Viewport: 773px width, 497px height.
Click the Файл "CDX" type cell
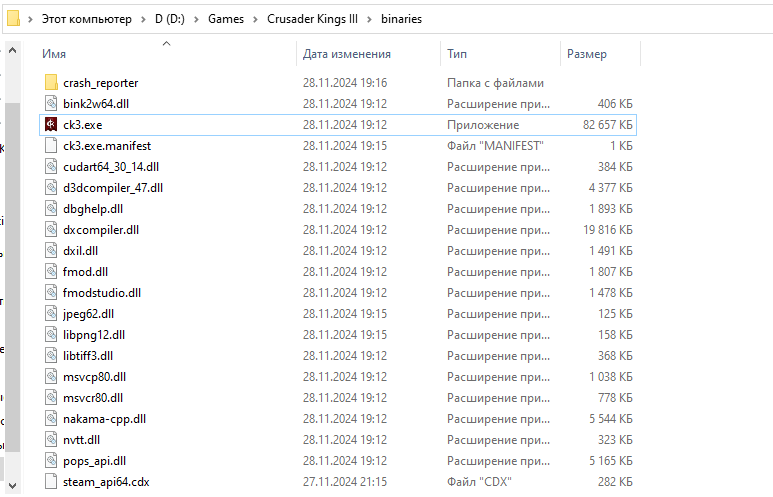coord(479,482)
